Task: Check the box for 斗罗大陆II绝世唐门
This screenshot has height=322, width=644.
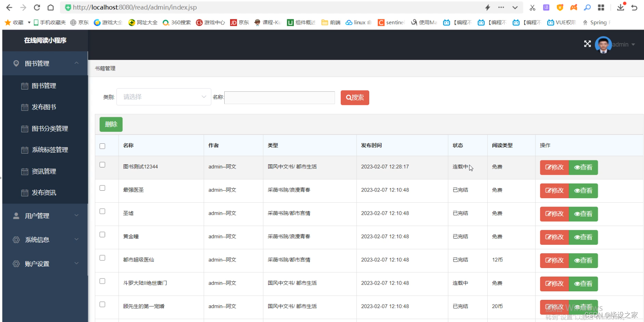Action: point(102,281)
